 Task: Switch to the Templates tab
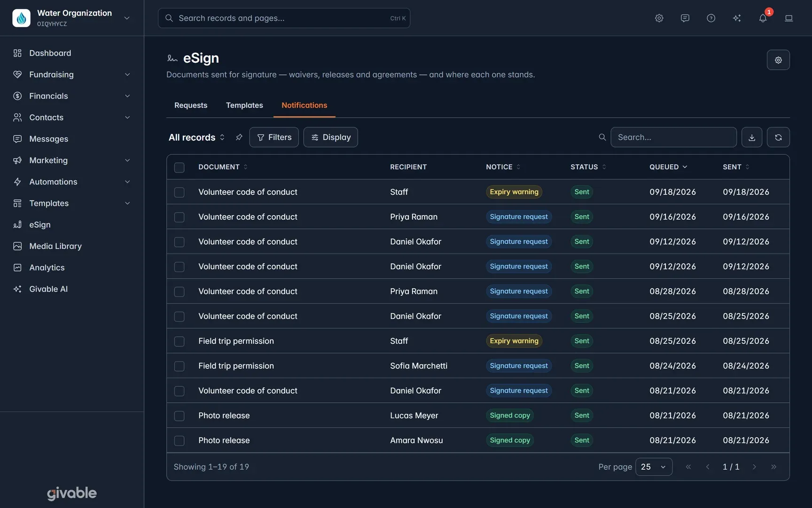pyautogui.click(x=244, y=105)
